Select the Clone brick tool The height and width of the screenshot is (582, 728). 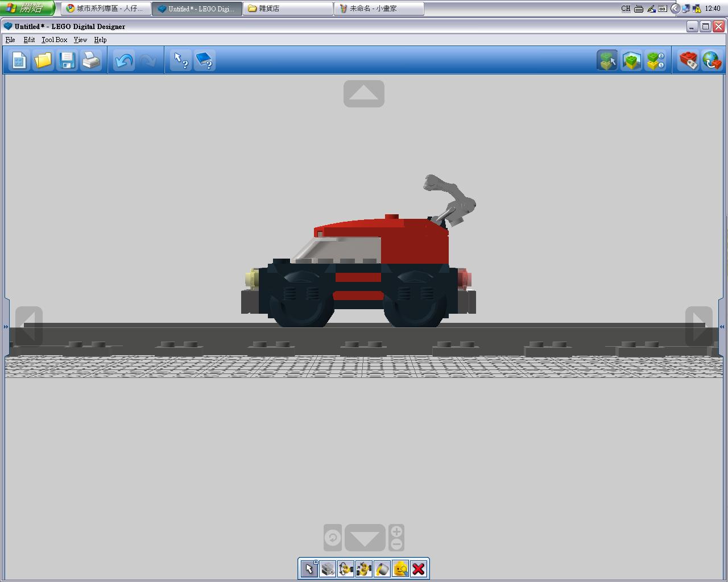tap(327, 569)
